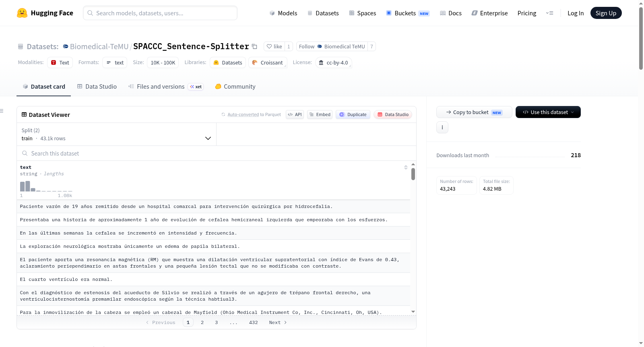Image resolution: width=644 pixels, height=347 pixels.
Task: Jump to page 432 of viewer
Action: 253,322
